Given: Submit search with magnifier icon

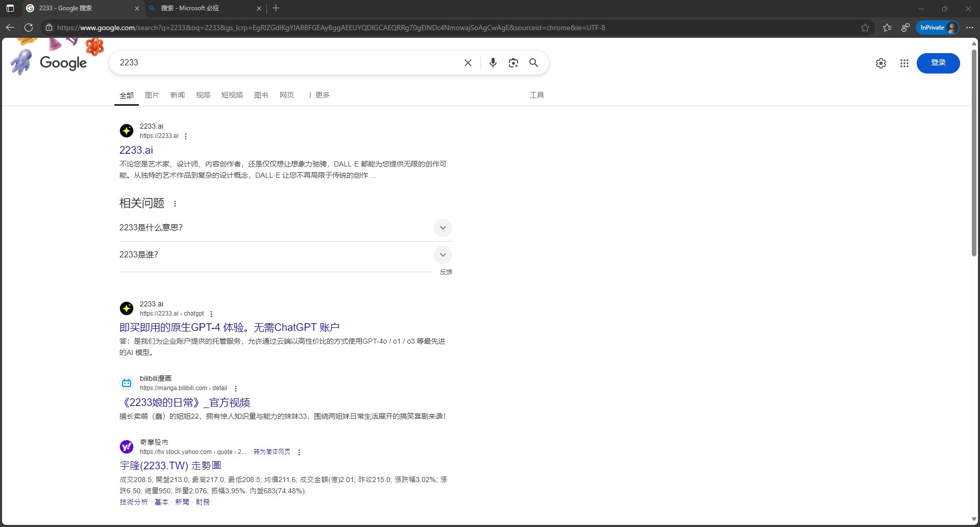Looking at the screenshot, I should click(x=533, y=63).
